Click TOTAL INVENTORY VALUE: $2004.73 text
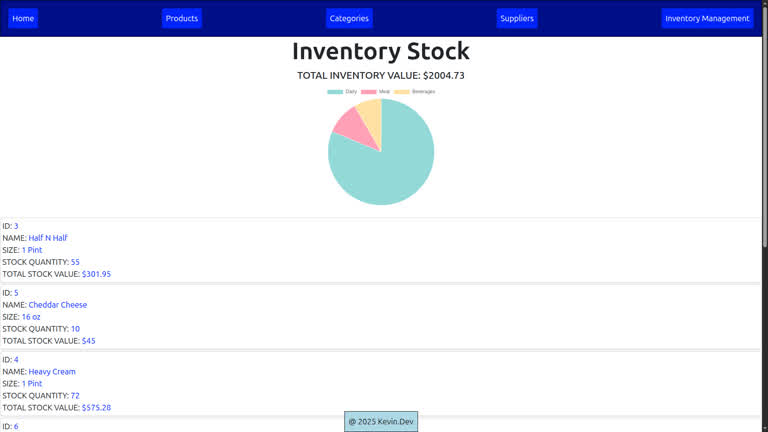 coord(381,75)
